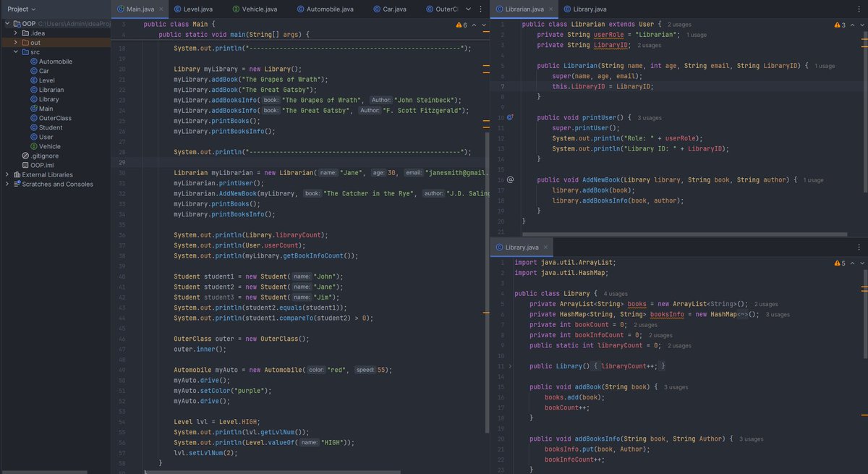Image resolution: width=868 pixels, height=474 pixels.
Task: Click the External Libraries icon
Action: (x=17, y=174)
